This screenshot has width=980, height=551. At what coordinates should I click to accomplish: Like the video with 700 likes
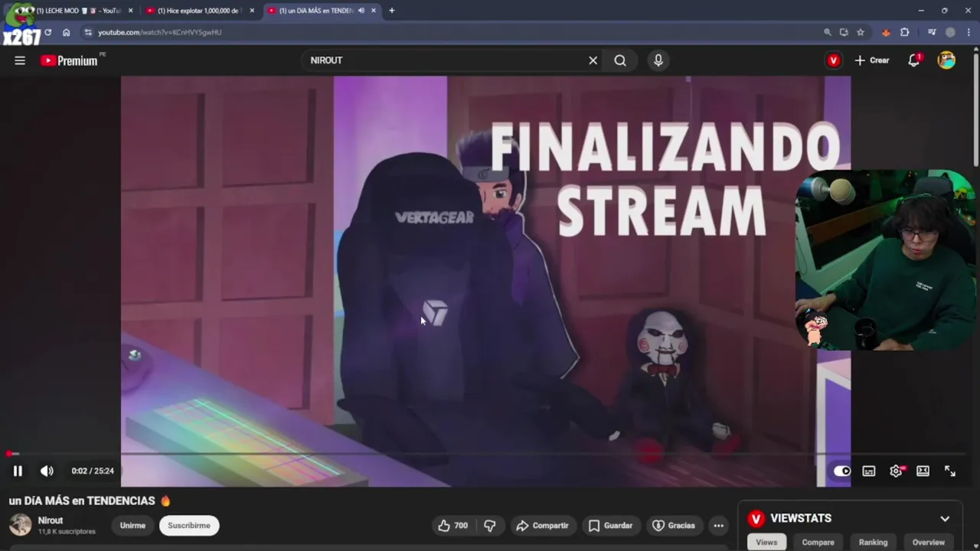click(x=452, y=526)
